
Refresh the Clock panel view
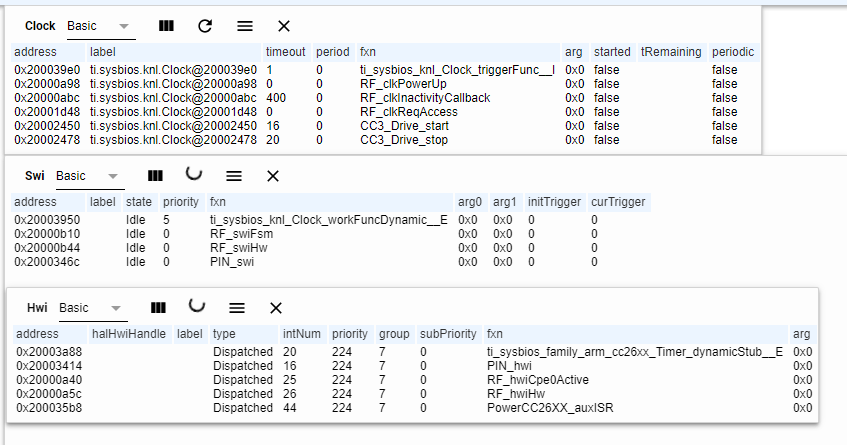pos(205,26)
